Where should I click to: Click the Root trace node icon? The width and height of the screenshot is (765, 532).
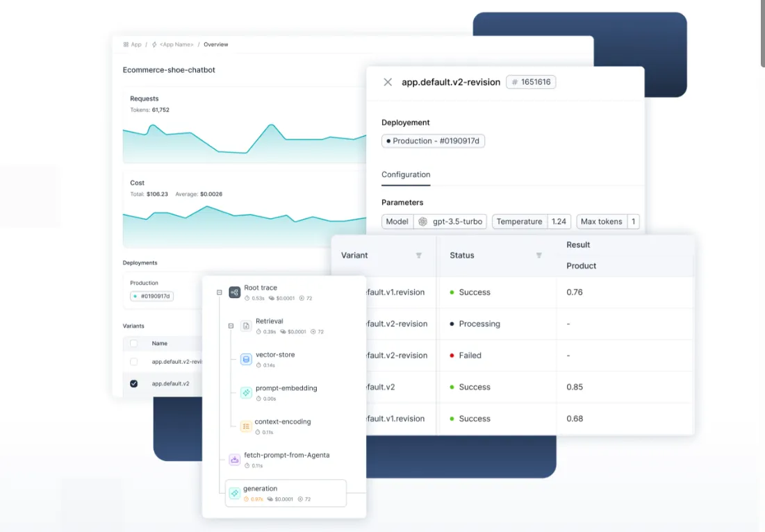[235, 292]
